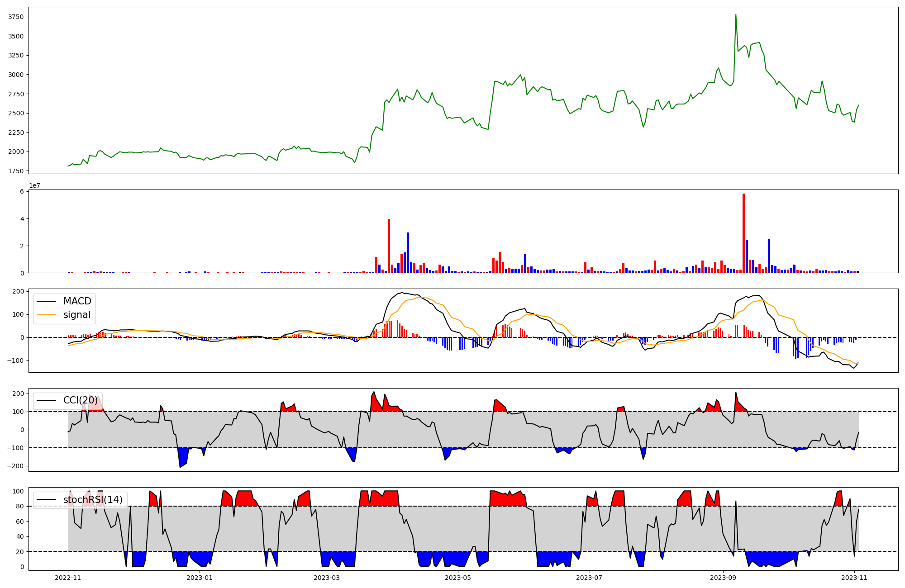Click the tallest blue volume bar
This screenshot has width=905, height=588.
point(408,252)
